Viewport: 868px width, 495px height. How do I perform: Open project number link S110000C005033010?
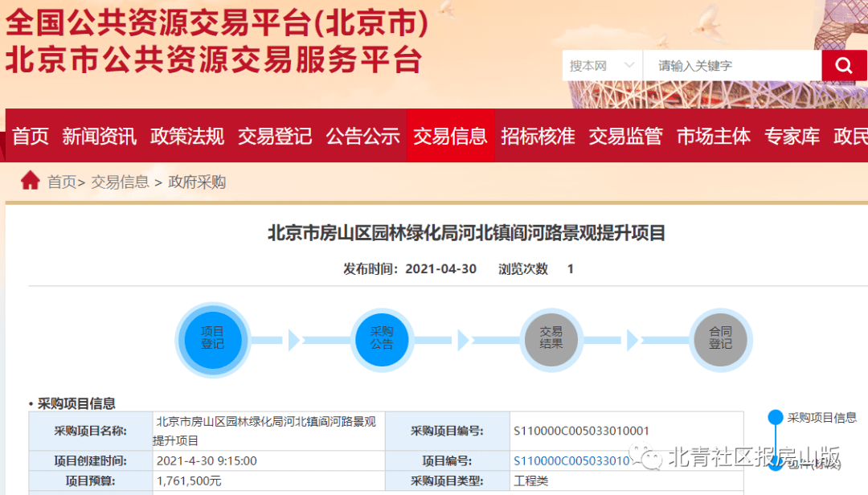tap(571, 460)
